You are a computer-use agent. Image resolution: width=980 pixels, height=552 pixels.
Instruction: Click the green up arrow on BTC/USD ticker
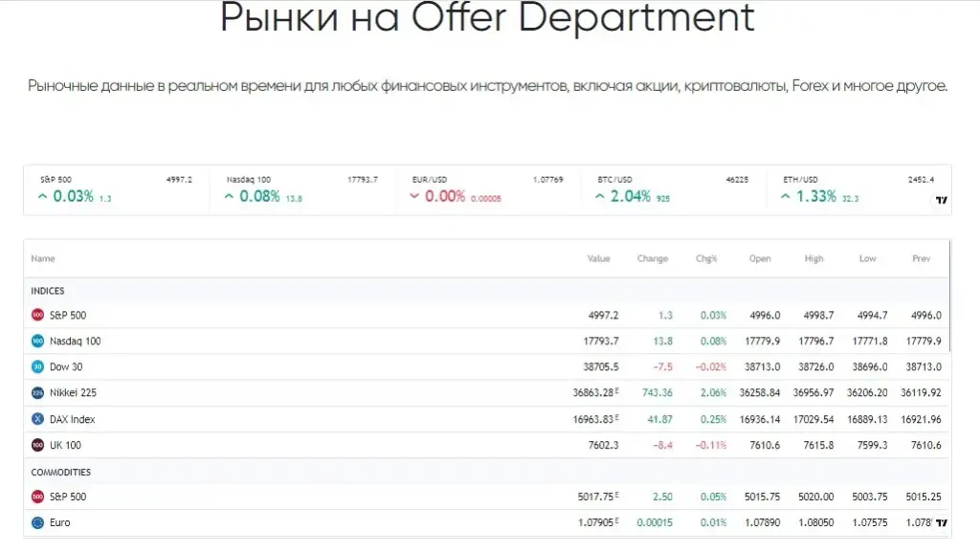[x=600, y=197]
